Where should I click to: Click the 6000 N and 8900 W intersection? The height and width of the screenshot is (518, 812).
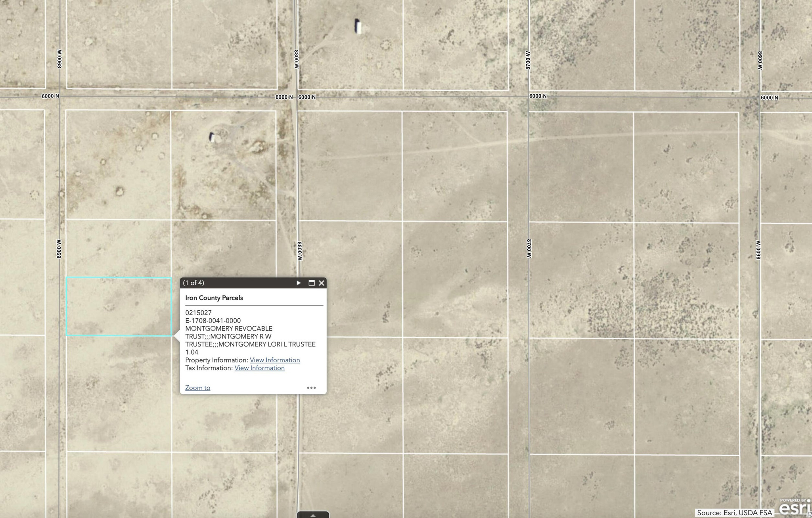coord(60,96)
